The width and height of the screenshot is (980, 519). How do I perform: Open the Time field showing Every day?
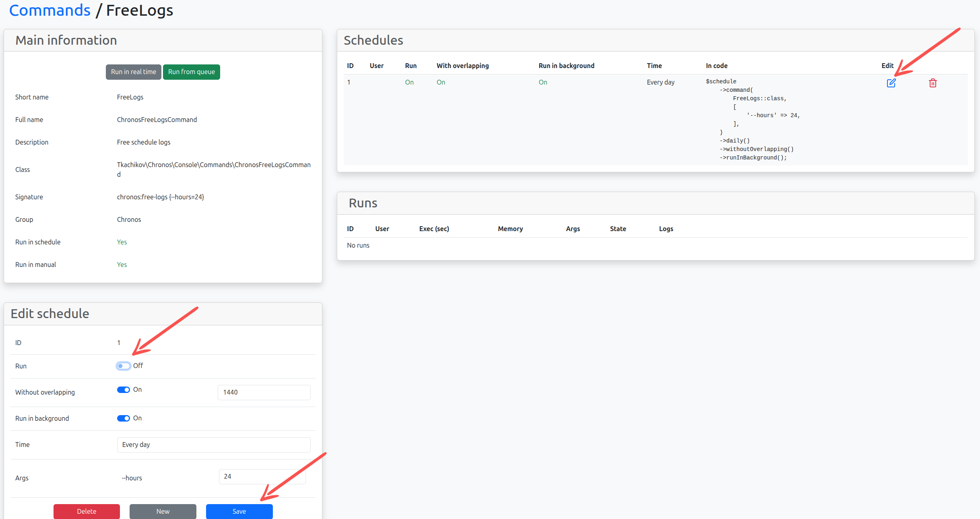tap(213, 445)
